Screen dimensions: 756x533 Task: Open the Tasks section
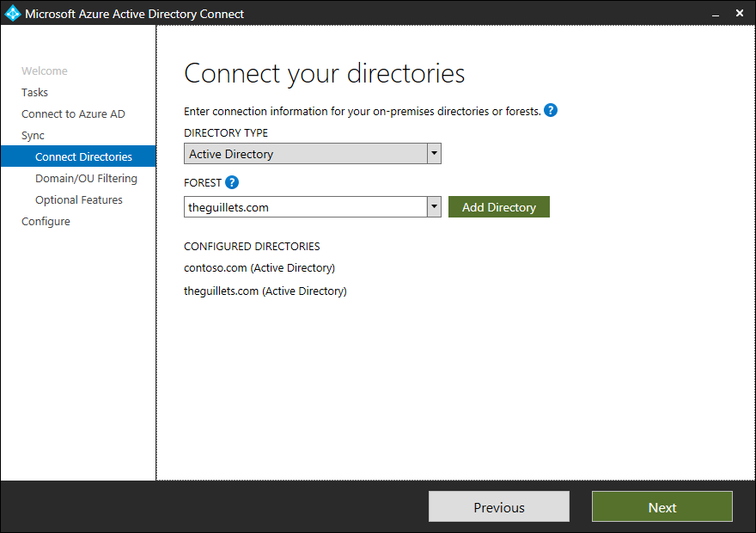click(x=34, y=92)
